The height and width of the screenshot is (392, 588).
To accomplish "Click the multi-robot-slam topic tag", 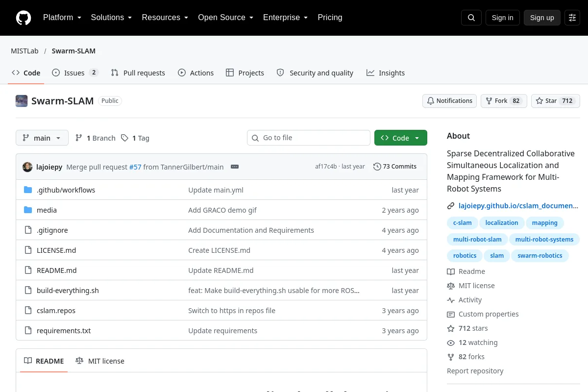I will pyautogui.click(x=477, y=240).
